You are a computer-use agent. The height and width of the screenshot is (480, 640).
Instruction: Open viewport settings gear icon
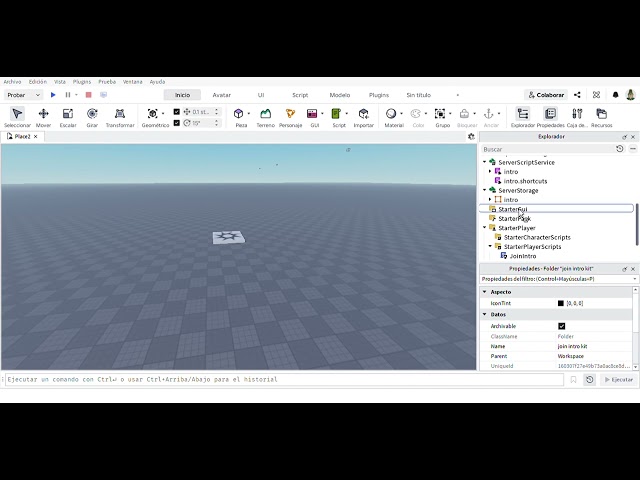(471, 137)
